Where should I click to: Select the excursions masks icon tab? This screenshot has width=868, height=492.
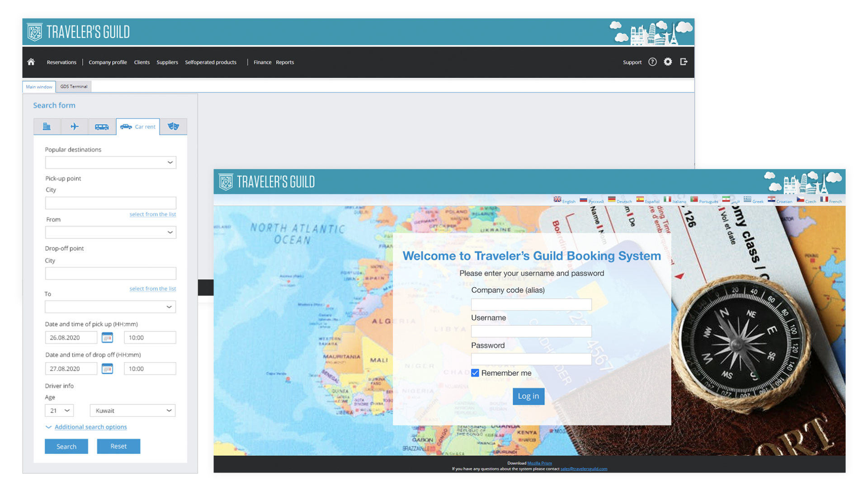173,127
